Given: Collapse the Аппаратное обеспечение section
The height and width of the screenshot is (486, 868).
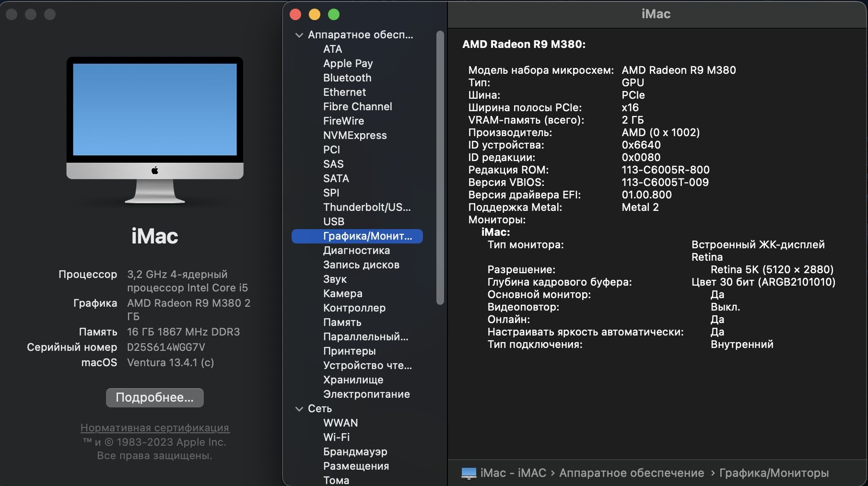Looking at the screenshot, I should 299,35.
